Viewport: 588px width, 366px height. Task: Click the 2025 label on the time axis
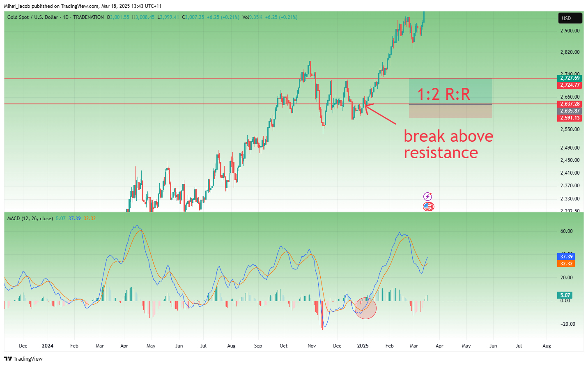click(363, 346)
